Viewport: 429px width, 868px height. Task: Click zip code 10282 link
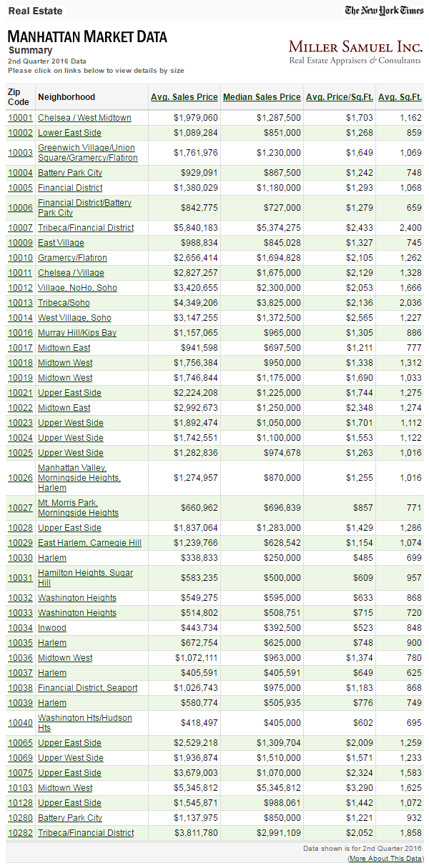(20, 833)
